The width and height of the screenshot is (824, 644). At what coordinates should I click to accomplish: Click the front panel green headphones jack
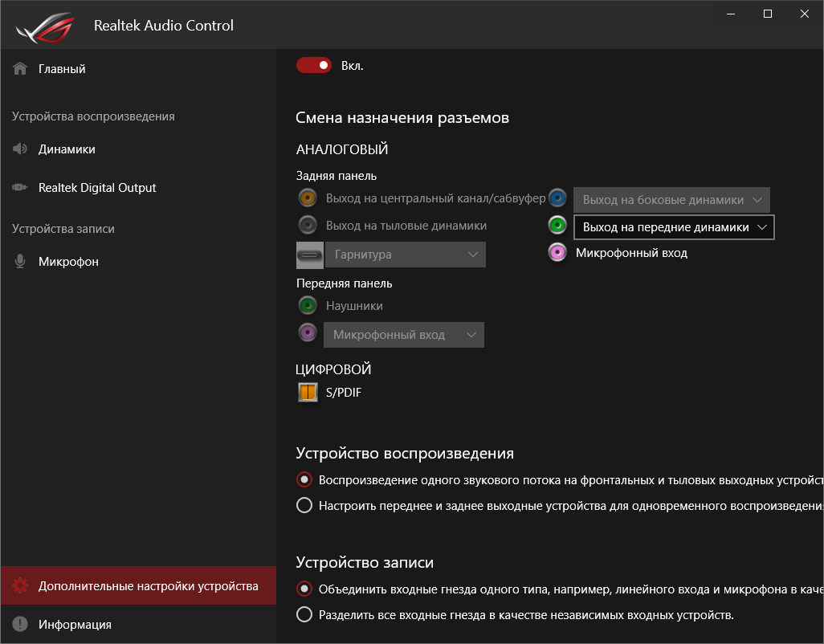[x=307, y=305]
